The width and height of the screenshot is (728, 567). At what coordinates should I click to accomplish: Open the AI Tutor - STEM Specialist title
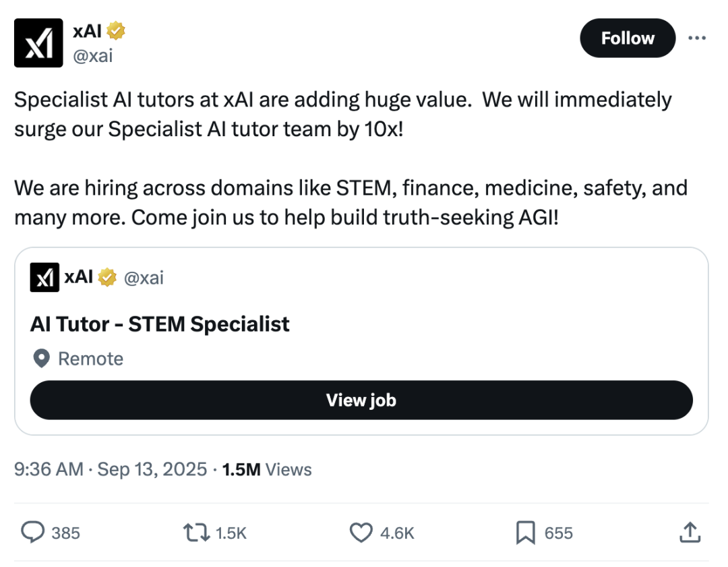click(x=160, y=324)
